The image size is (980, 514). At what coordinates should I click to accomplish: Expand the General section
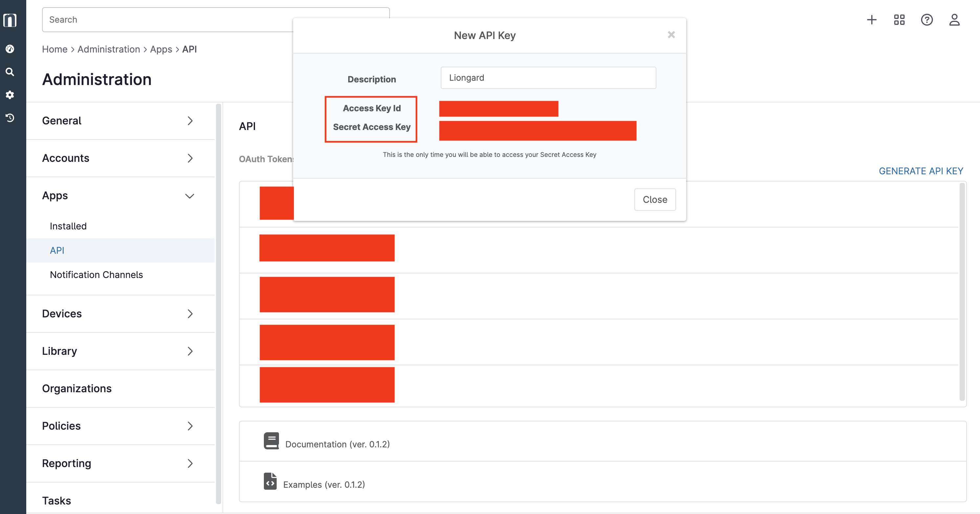(x=118, y=120)
